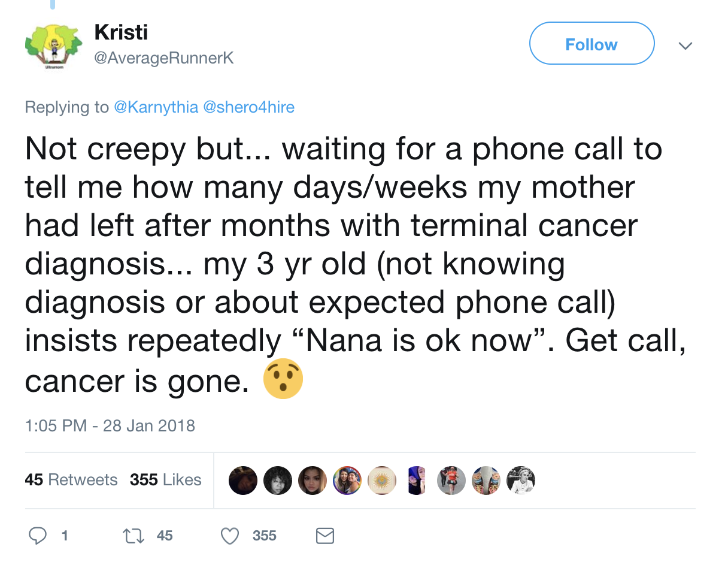Open liker avatar with sun illustration

381,480
